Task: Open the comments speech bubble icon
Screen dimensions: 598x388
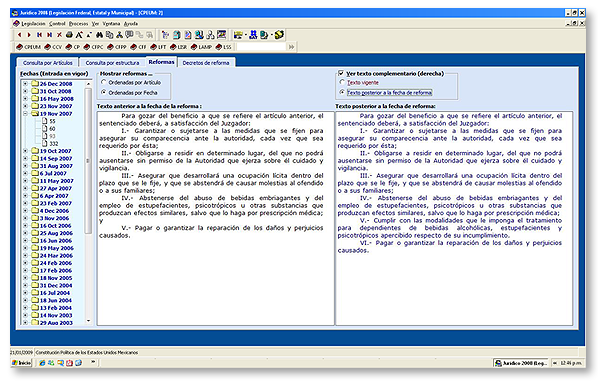Action: (129, 35)
